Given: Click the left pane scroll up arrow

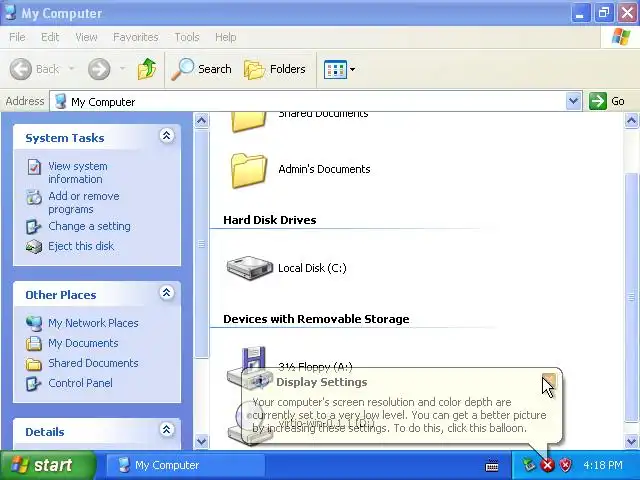Looking at the screenshot, I should (x=201, y=120).
